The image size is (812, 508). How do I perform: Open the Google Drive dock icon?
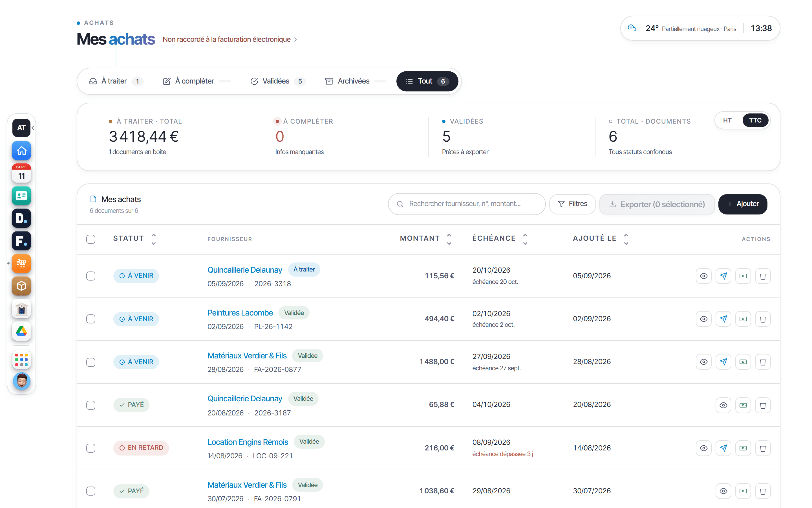[21, 331]
